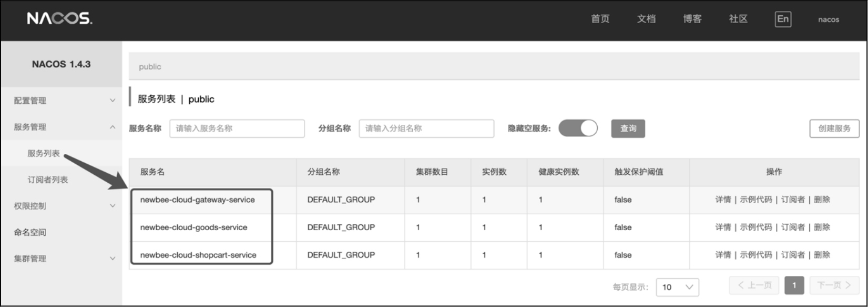Screen dimensions: 868x307
Task: Open 服务管理 in the sidebar
Action: tap(30, 127)
